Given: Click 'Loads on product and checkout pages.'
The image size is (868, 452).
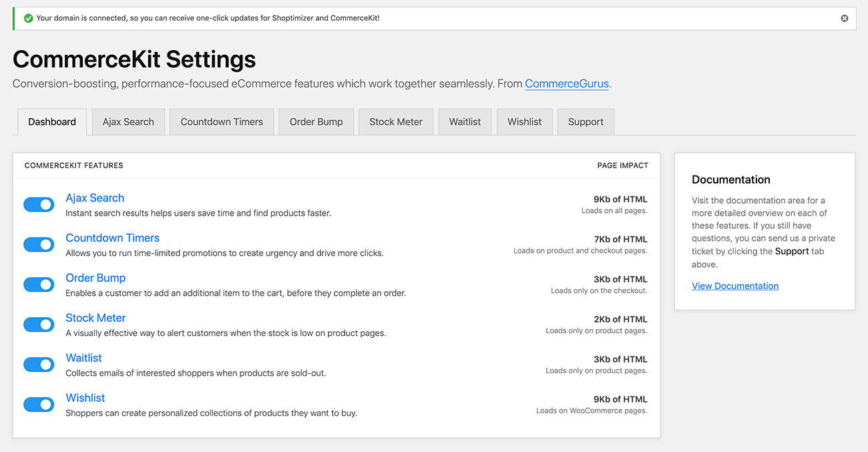Looking at the screenshot, I should point(580,251).
